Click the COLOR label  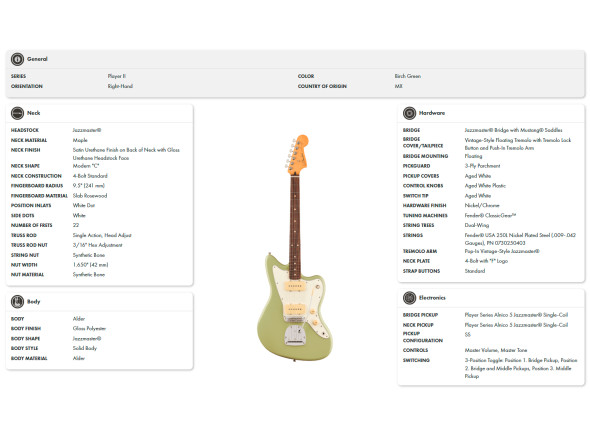pos(306,76)
